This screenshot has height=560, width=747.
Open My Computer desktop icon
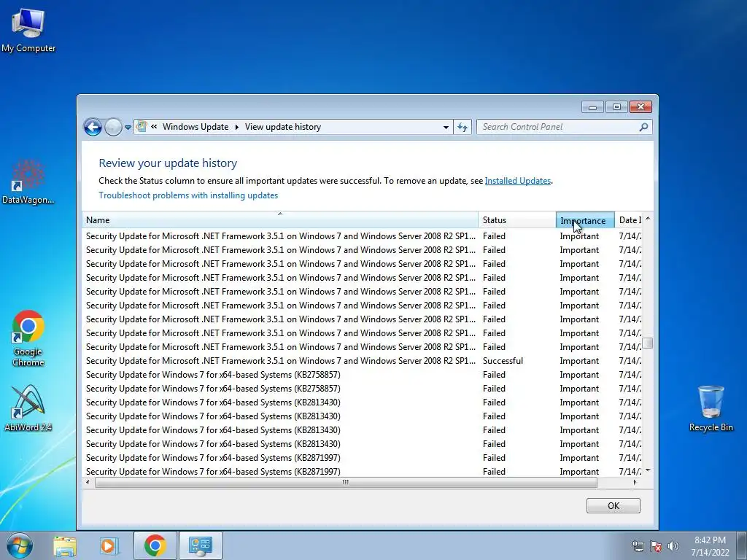tap(28, 31)
